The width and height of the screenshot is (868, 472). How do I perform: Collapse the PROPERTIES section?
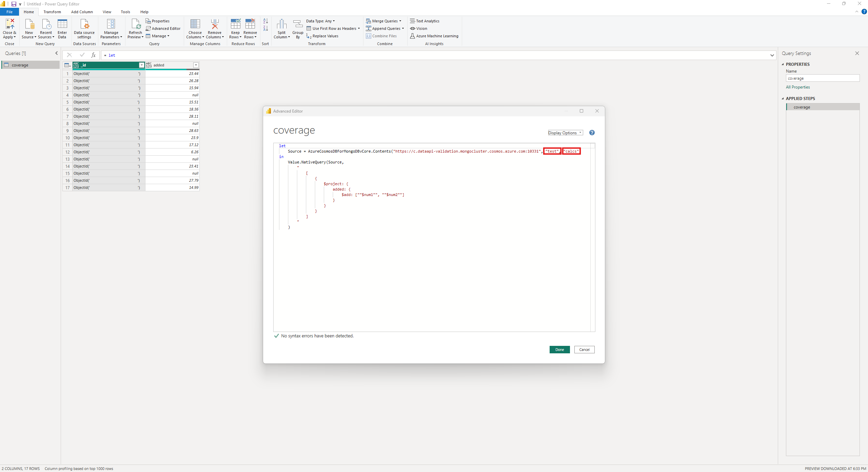783,64
